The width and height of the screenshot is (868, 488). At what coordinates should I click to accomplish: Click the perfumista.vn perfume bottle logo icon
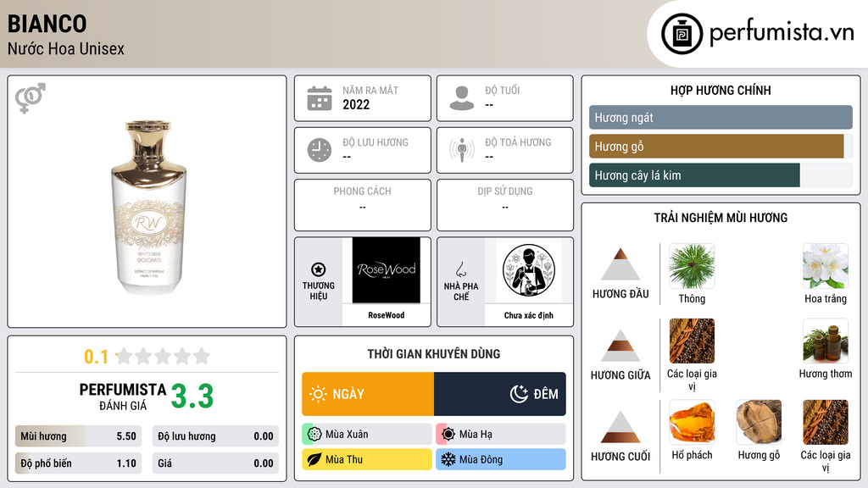[682, 34]
